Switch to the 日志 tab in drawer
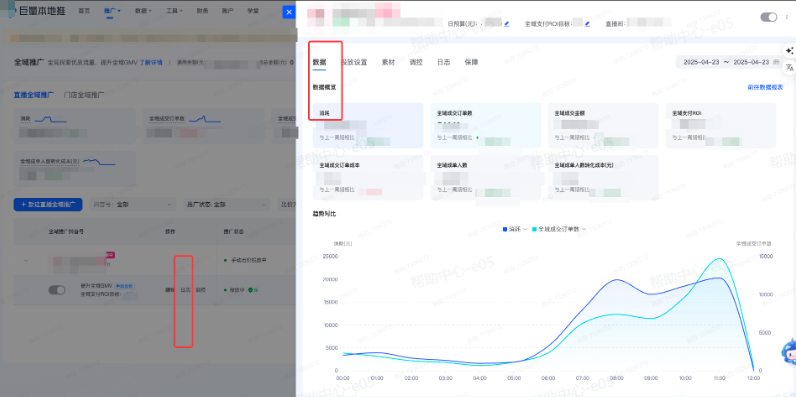796x397 pixels. click(x=444, y=62)
